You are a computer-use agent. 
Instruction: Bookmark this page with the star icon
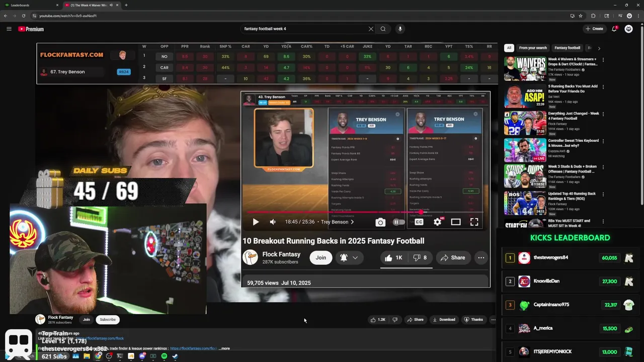[581, 16]
